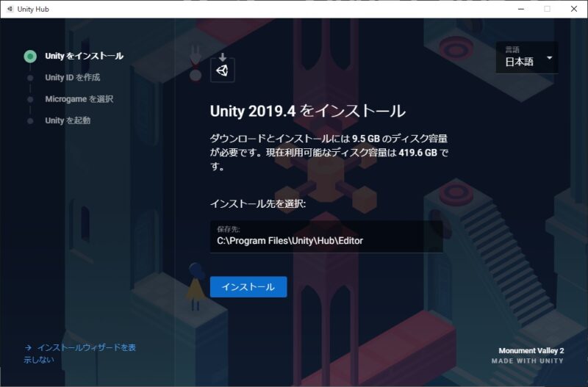Click the 419.6 GB available space text

pyautogui.click(x=417, y=153)
